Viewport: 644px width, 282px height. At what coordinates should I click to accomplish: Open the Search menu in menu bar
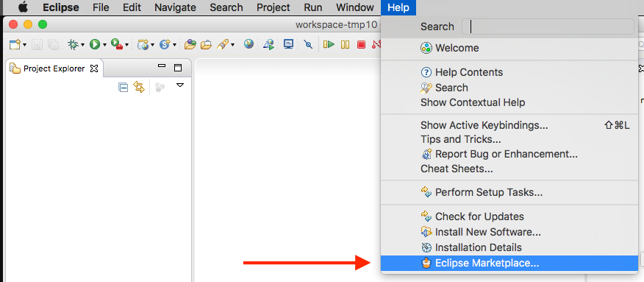point(226,7)
